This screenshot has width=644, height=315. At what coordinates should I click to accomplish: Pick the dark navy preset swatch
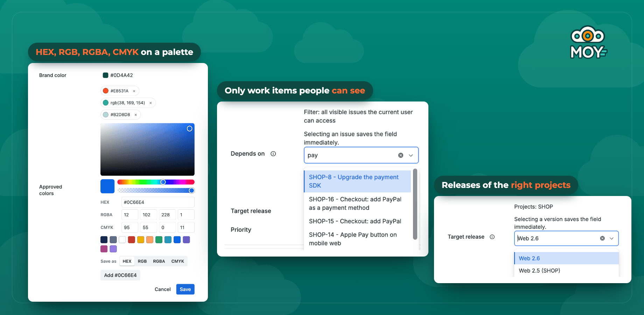(x=104, y=240)
